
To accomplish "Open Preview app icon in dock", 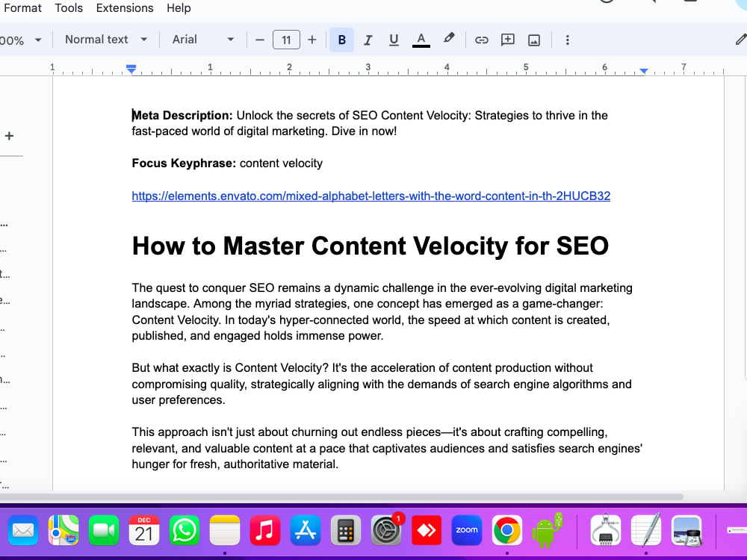I will pos(686,530).
